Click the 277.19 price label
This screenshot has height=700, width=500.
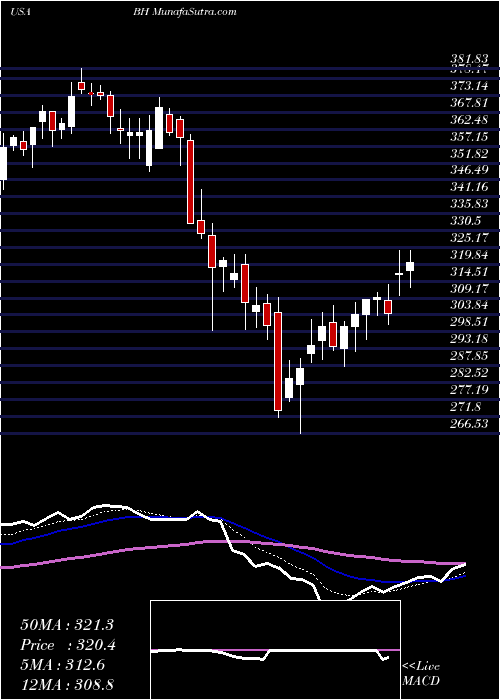tap(468, 390)
